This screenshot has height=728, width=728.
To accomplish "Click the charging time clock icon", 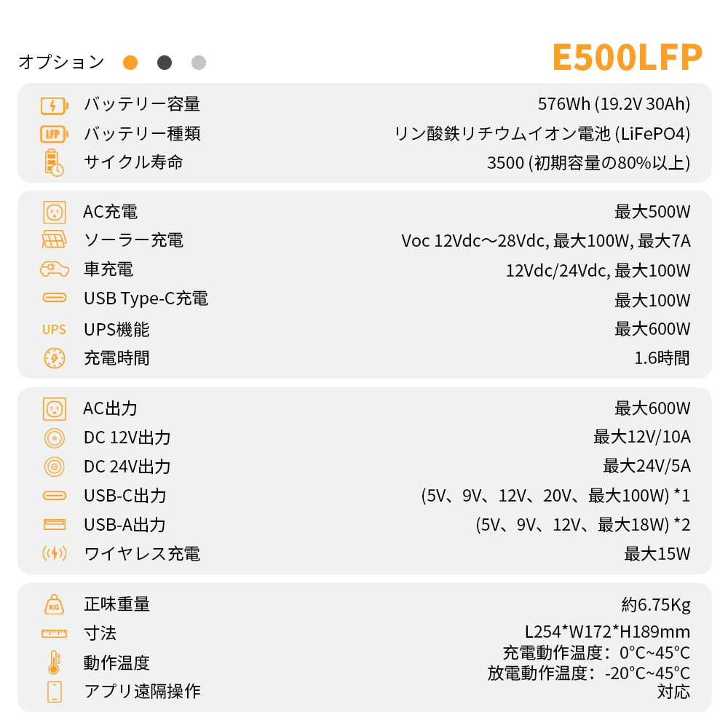I will click(x=55, y=358).
